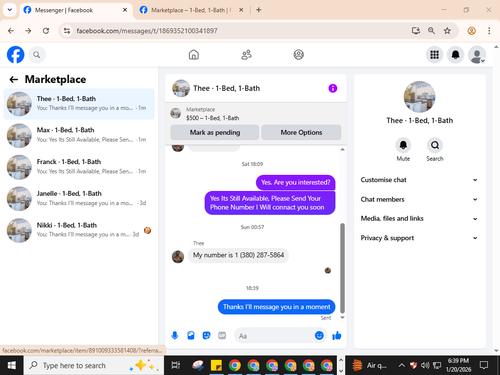Image resolution: width=500 pixels, height=375 pixels.
Task: Open the Windows notification center icon
Action: point(483,365)
